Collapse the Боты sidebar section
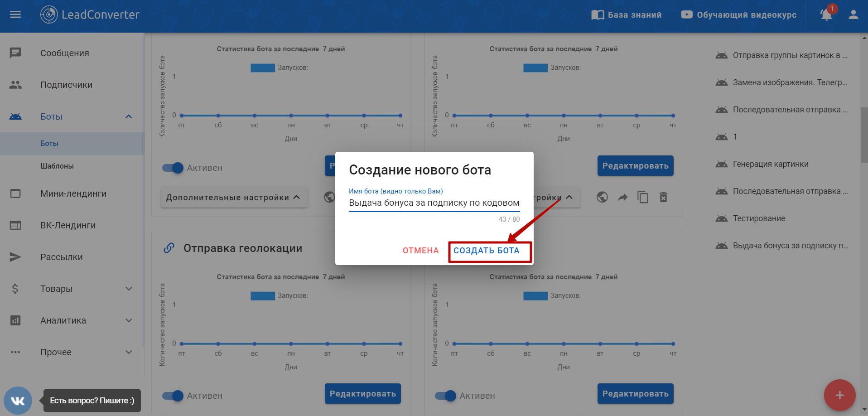868x416 pixels. pos(129,116)
